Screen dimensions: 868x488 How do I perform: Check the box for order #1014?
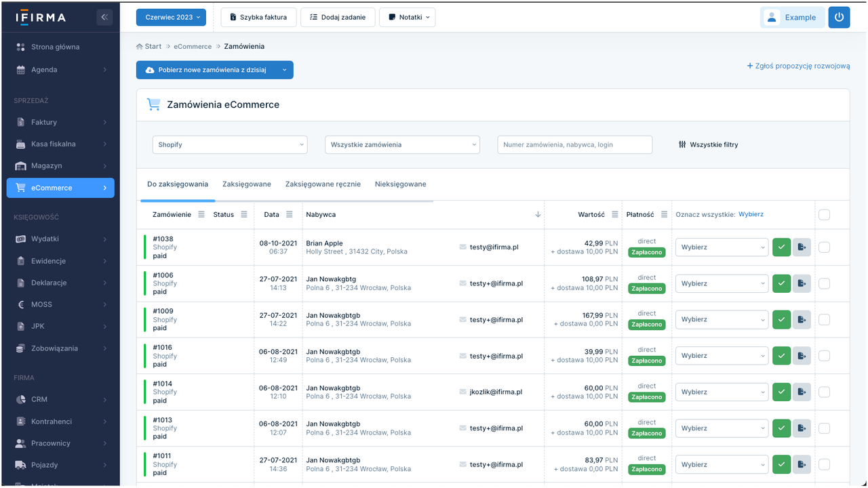824,392
